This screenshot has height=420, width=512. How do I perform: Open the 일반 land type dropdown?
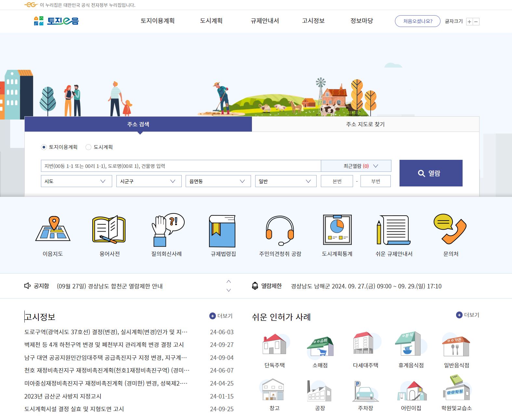click(x=286, y=181)
